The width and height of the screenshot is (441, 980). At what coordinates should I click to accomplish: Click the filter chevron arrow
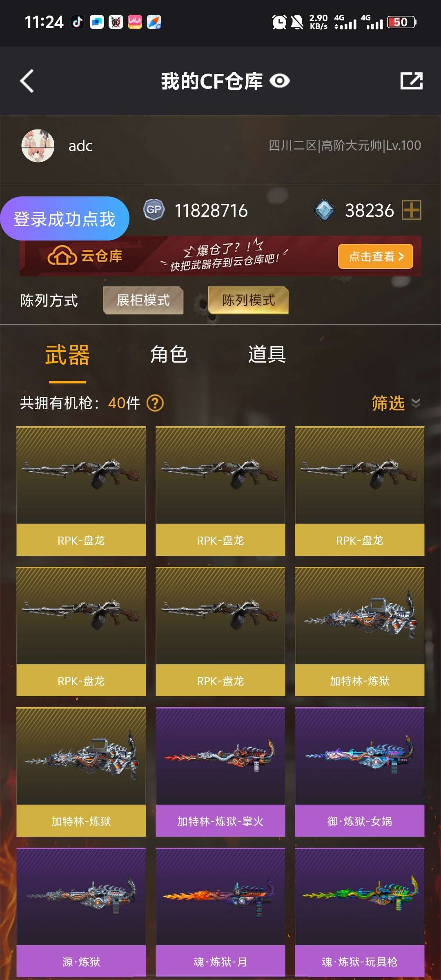[x=416, y=403]
